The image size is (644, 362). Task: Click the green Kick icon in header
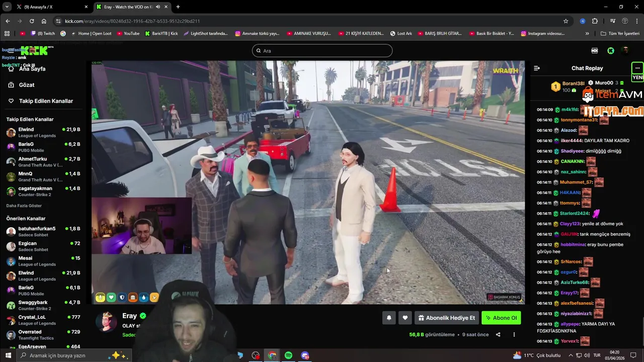click(x=610, y=51)
